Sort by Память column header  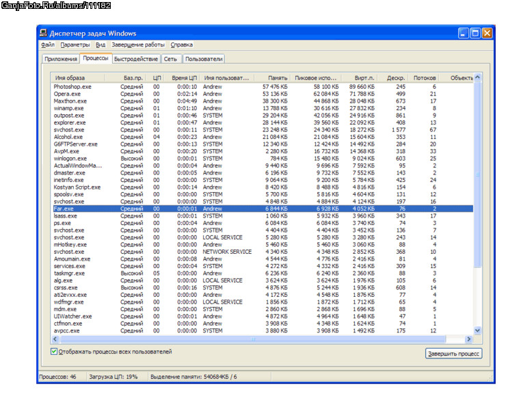[272, 78]
